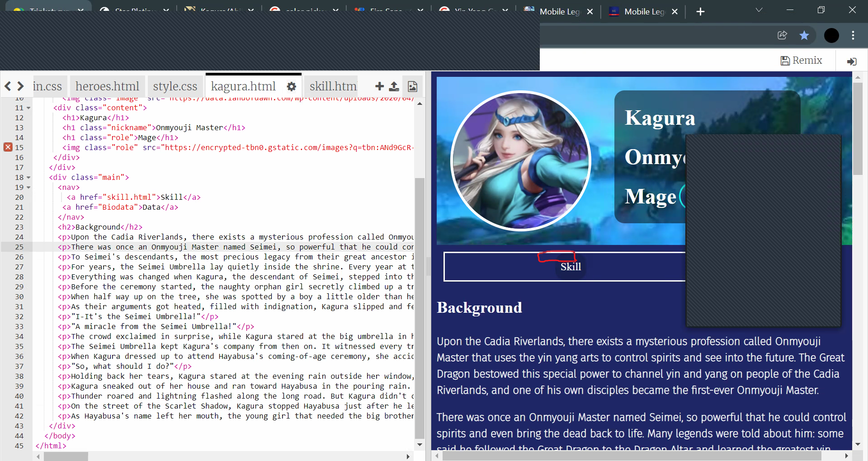Go to the next file tab arrow
Screen dimensions: 868x461
click(x=20, y=86)
